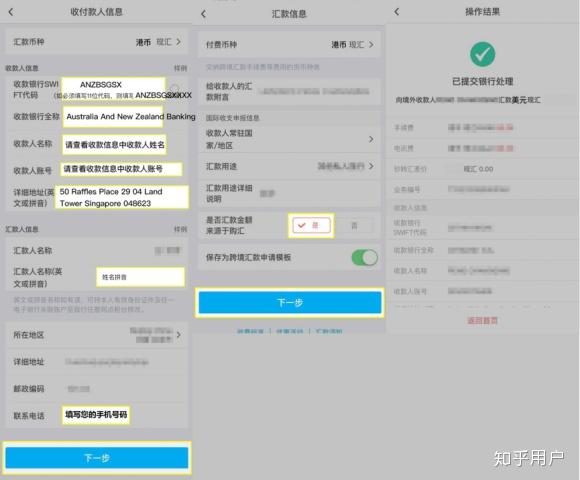Select 否 for 汇款金额来源于购汇

[354, 225]
